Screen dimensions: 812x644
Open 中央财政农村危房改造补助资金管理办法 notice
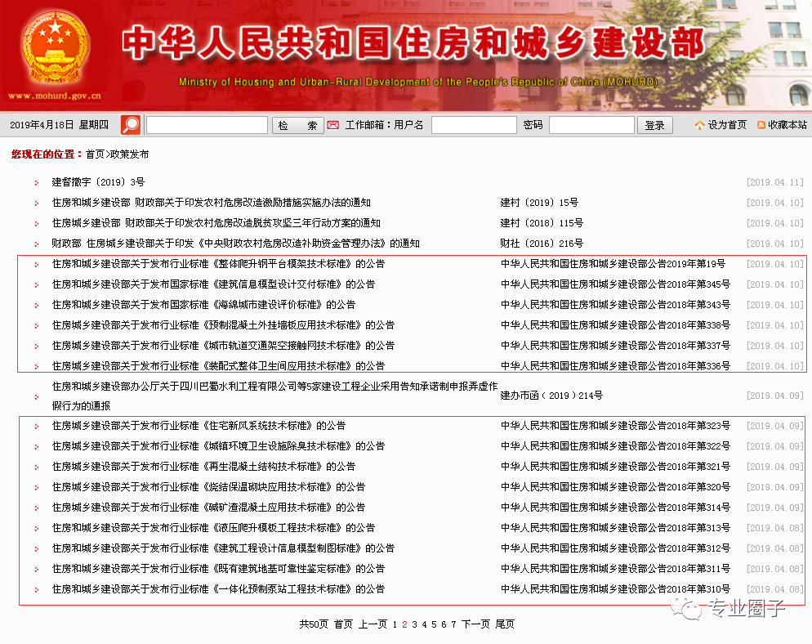[x=235, y=244]
